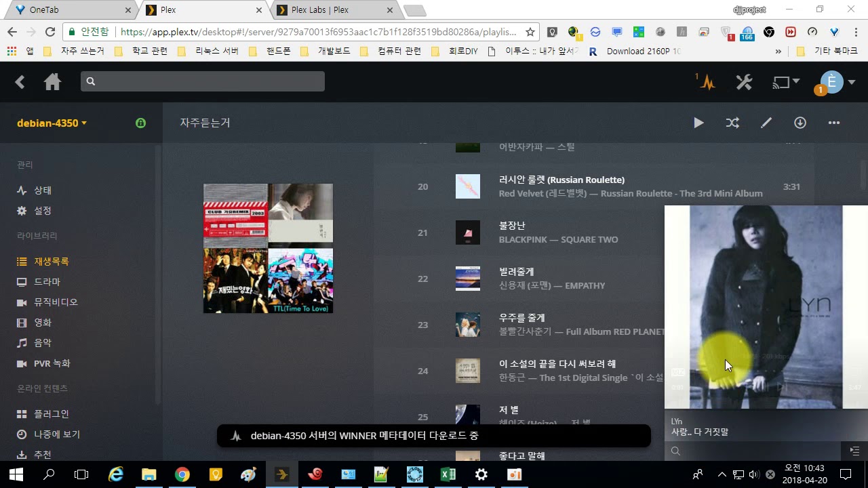
Task: Open the 개발보드 bookmark folder
Action: (325, 51)
